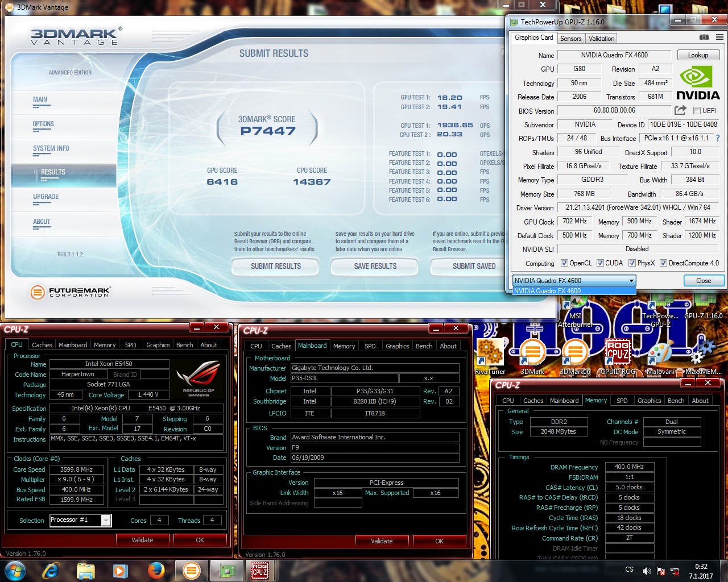Open the Caches tab in left CPU-Z window
The width and height of the screenshot is (728, 582).
[42, 345]
